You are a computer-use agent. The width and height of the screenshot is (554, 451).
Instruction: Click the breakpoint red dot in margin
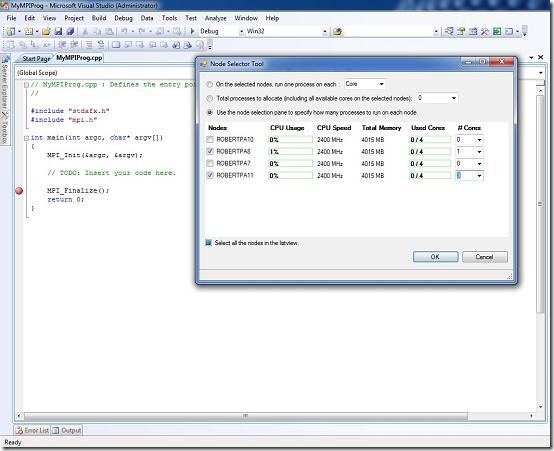[x=19, y=191]
